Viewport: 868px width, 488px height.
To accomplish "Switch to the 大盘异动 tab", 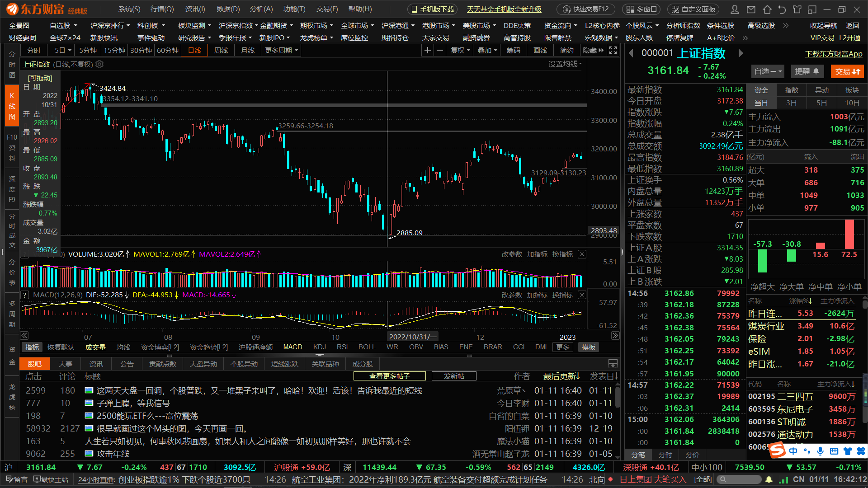I will [203, 364].
